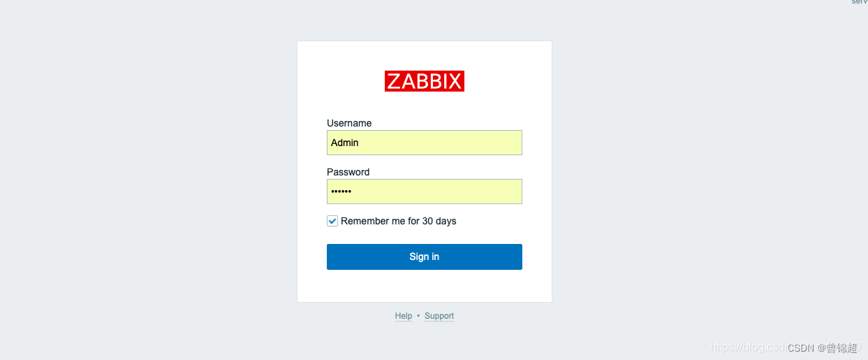
Task: Place cursor on the Admin text
Action: click(345, 143)
